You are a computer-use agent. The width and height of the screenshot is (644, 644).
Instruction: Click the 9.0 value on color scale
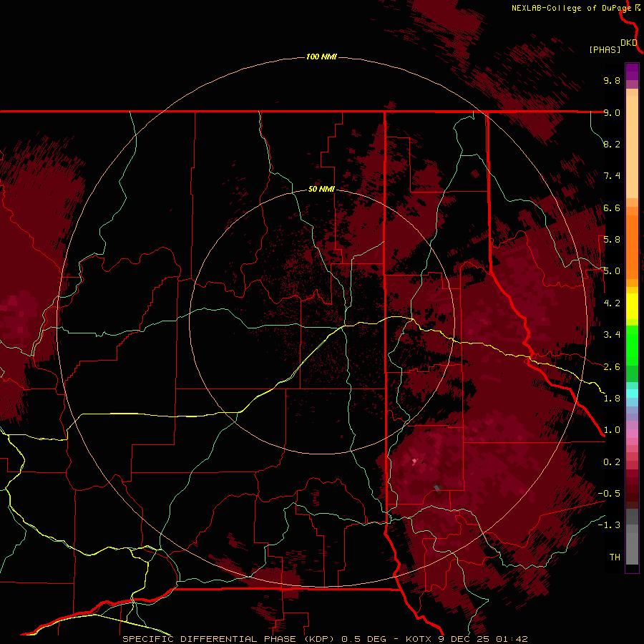[x=612, y=112]
